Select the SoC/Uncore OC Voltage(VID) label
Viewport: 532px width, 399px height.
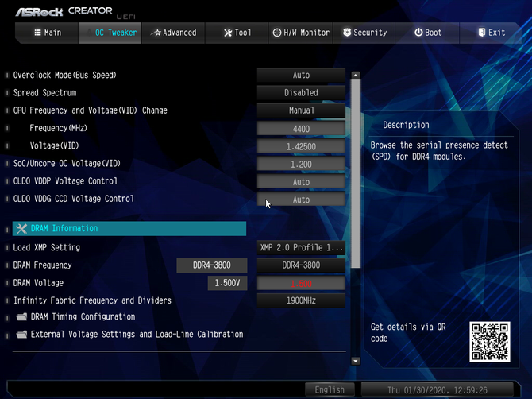[x=67, y=163]
